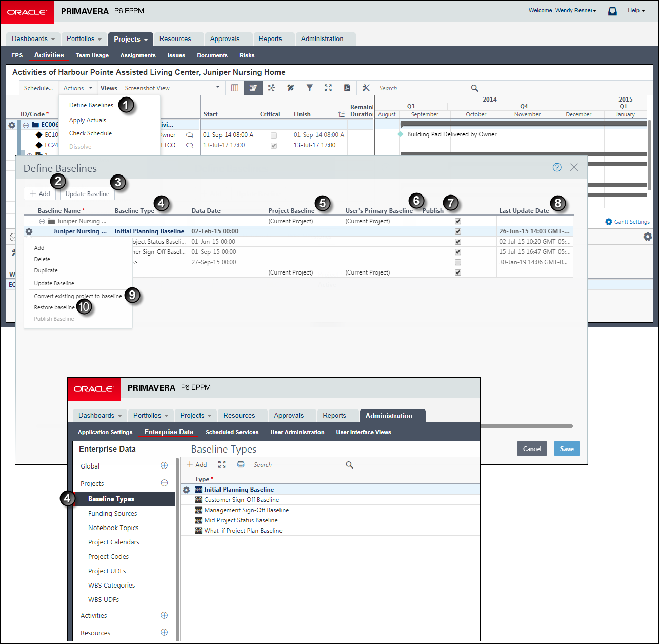Click Cancel in Define Baselines dialog
659x644 pixels.
click(x=532, y=448)
